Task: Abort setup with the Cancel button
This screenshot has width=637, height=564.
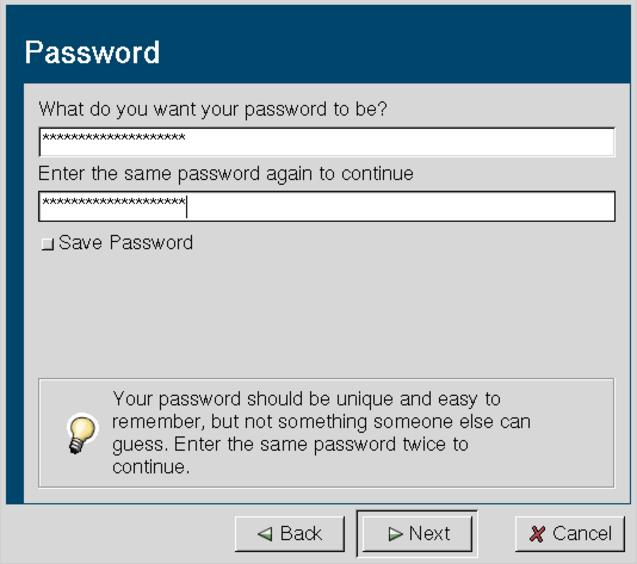Action: coord(570,534)
